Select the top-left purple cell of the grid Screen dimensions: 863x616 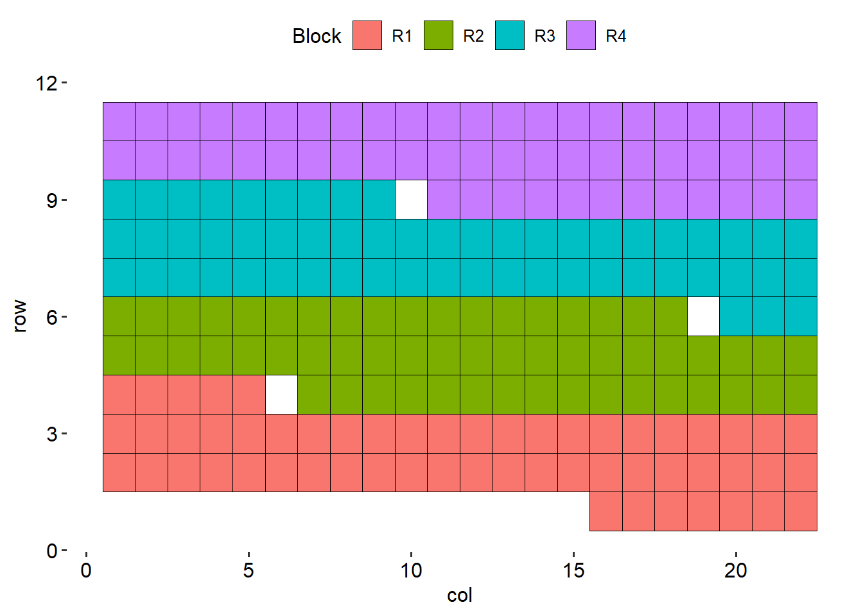pos(119,121)
